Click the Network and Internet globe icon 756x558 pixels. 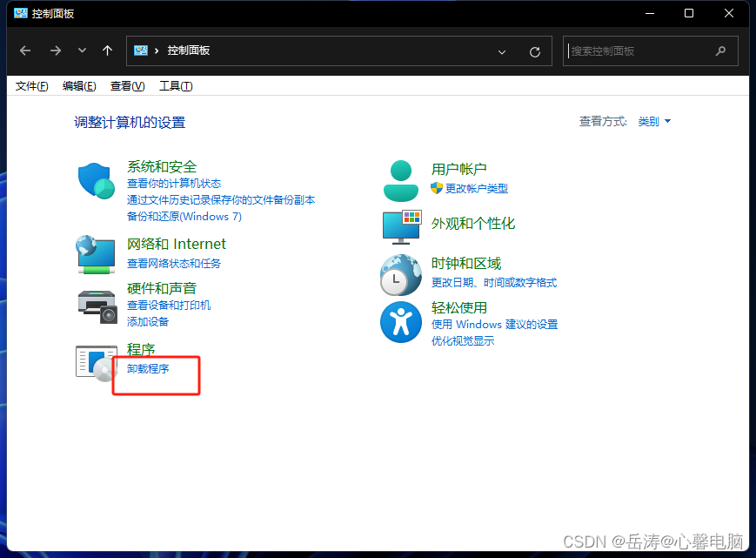[96, 255]
